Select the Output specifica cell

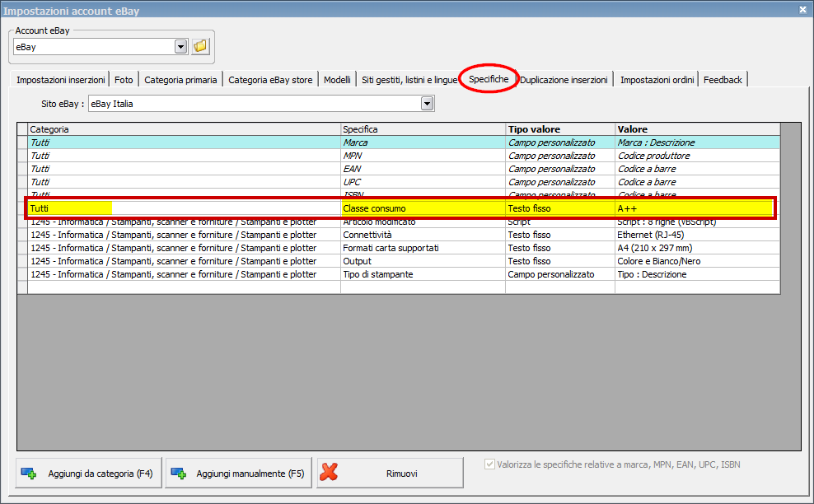pos(423,261)
